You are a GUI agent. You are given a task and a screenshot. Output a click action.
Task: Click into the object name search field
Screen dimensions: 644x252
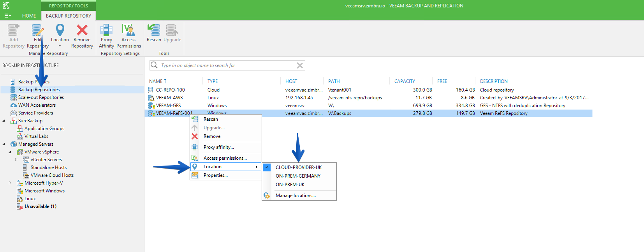point(227,65)
